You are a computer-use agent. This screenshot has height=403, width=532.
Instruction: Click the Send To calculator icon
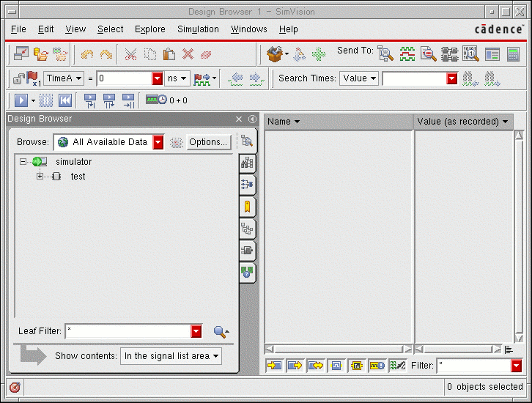514,54
